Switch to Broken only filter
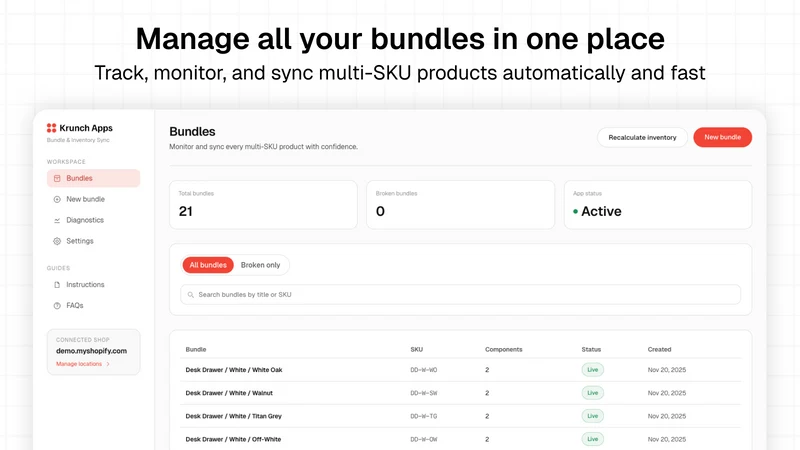The image size is (800, 450). pyautogui.click(x=260, y=265)
